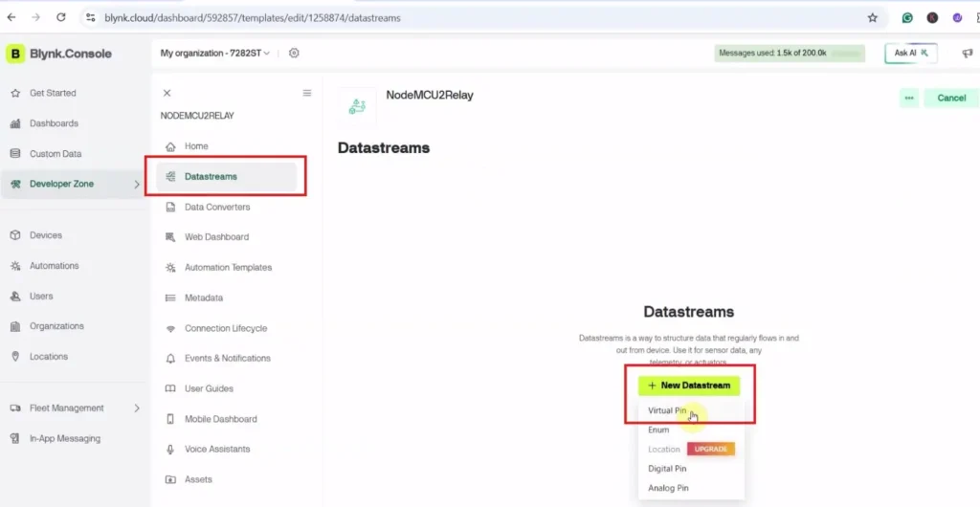Click the Cancel button
The width and height of the screenshot is (980, 507).
(951, 98)
